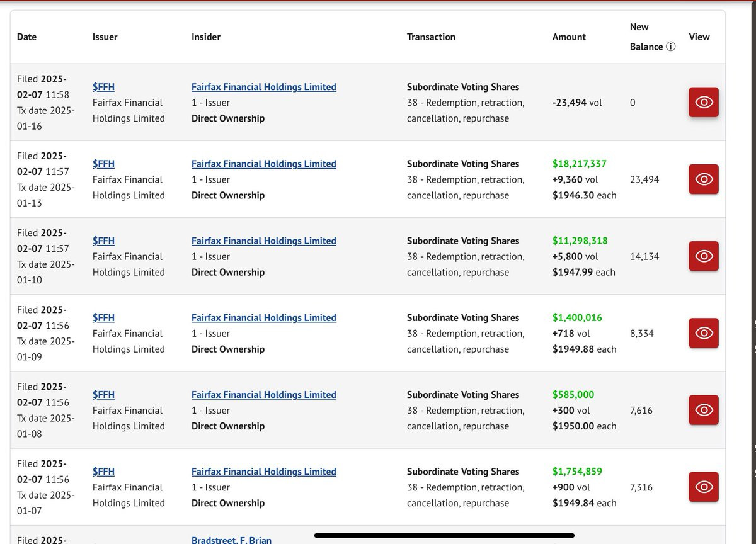Open $FFH ticker in the 2025-01-07 row
The height and width of the screenshot is (544, 756).
point(103,471)
